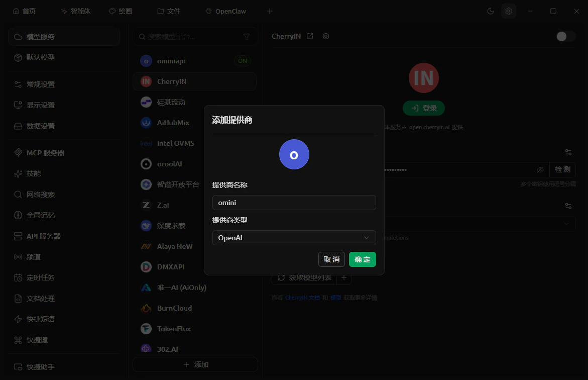Click plus button beside 获取模型列表
This screenshot has width=588, height=380.
[344, 278]
